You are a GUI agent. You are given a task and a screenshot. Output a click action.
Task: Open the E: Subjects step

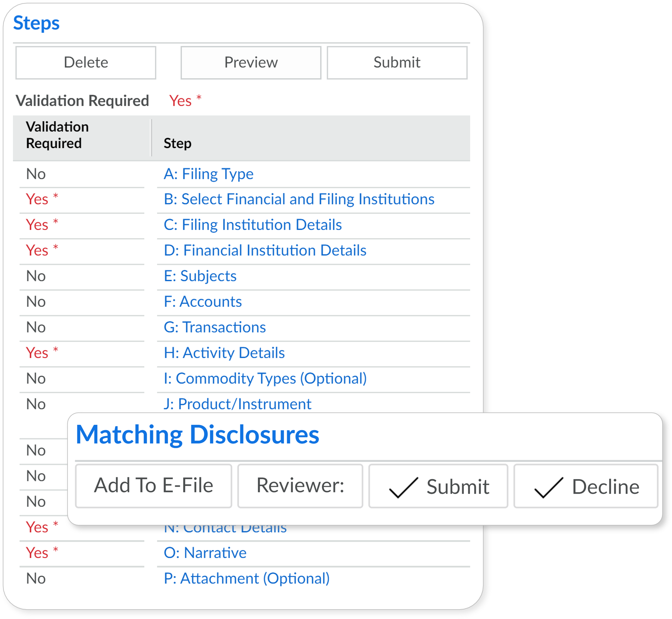(200, 276)
